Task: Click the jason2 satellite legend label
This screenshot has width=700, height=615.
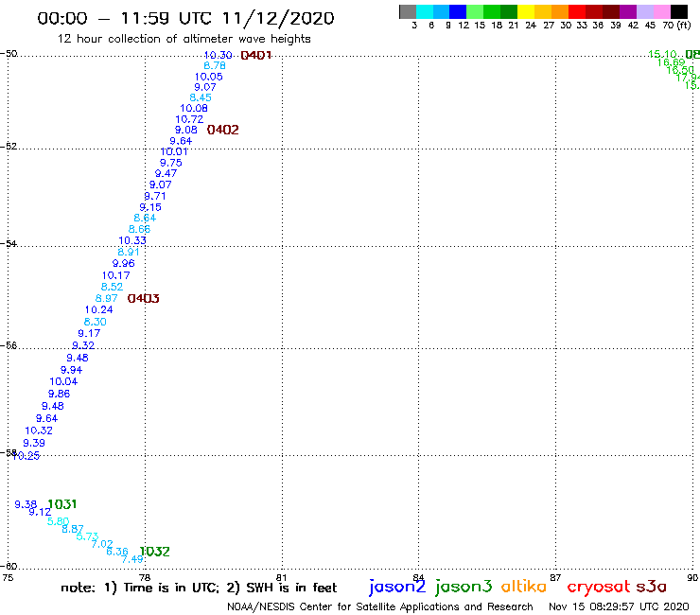Action: click(397, 588)
